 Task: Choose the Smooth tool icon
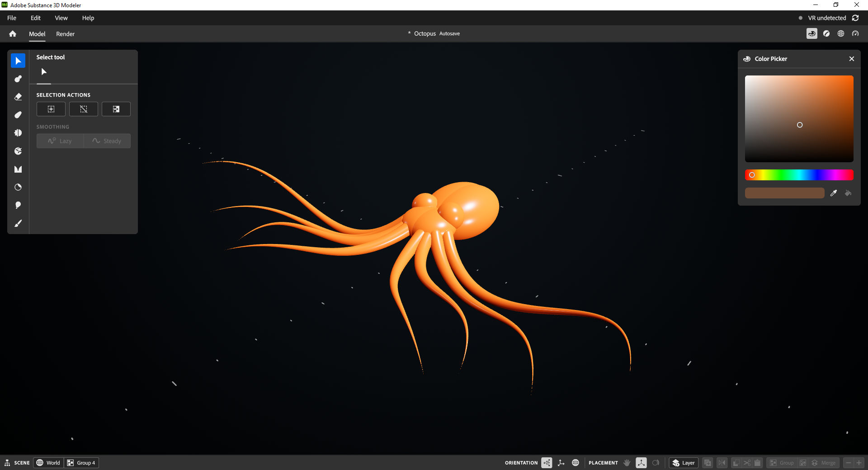[18, 115]
